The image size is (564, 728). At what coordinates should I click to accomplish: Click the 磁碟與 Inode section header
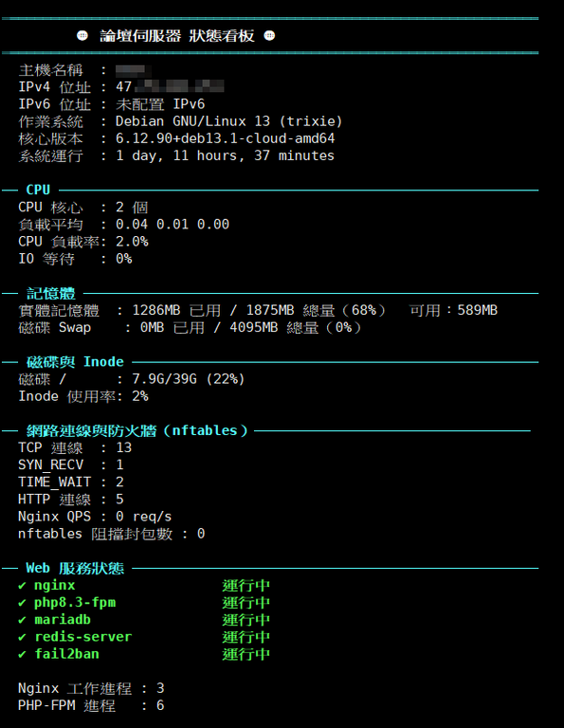pyautogui.click(x=75, y=362)
